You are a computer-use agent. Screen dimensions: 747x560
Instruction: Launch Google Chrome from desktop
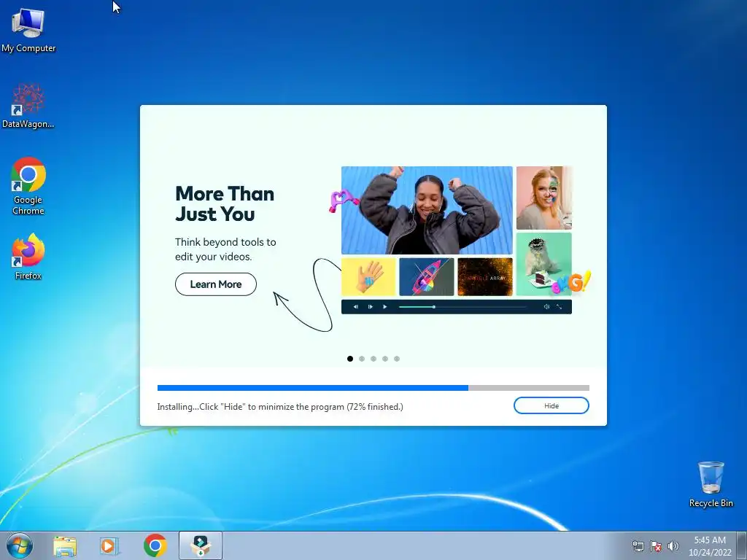pyautogui.click(x=28, y=186)
